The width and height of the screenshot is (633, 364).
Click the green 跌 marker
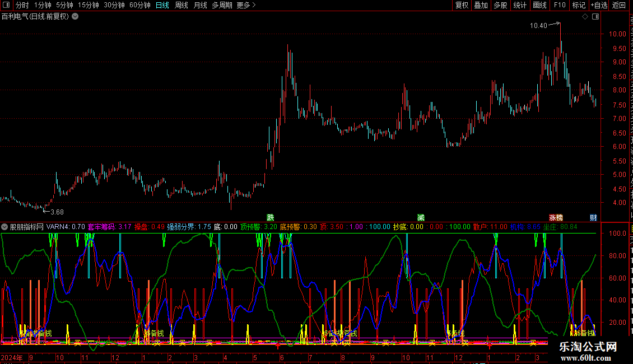(x=271, y=217)
